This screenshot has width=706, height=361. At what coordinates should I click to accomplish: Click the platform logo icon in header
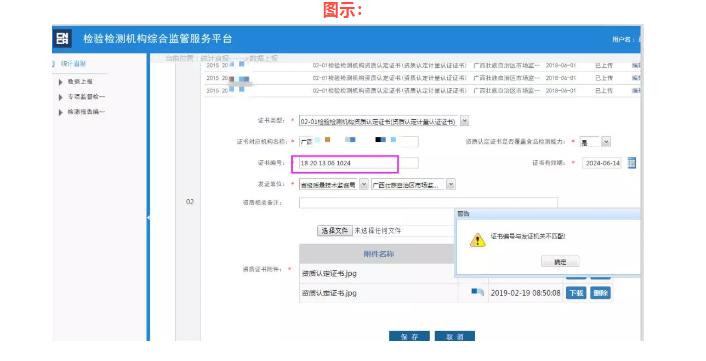62,38
